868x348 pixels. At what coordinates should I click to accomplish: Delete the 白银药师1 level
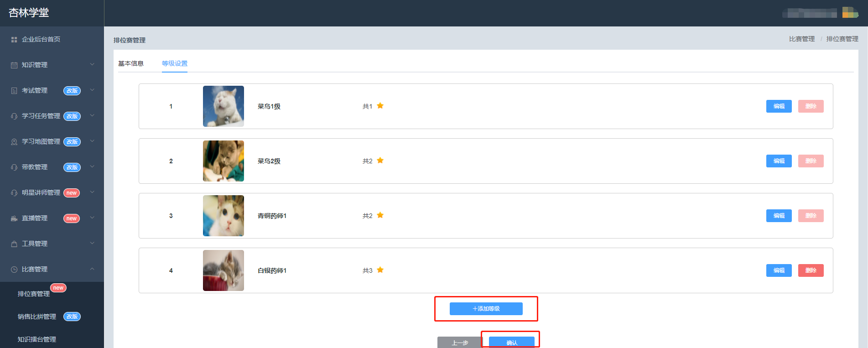[x=811, y=270]
